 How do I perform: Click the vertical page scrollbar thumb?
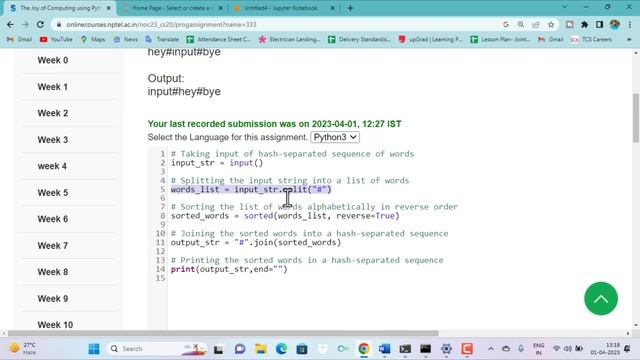tap(636, 118)
